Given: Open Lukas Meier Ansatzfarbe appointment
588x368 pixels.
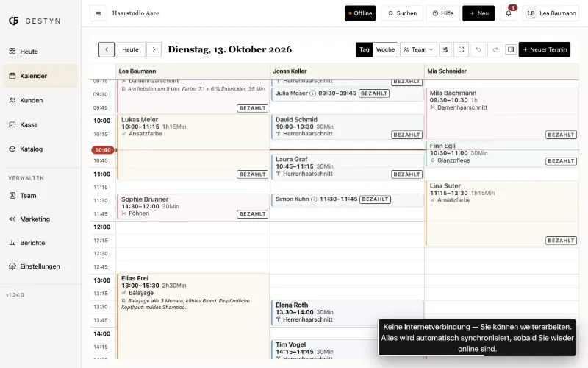Looking at the screenshot, I should coord(193,147).
